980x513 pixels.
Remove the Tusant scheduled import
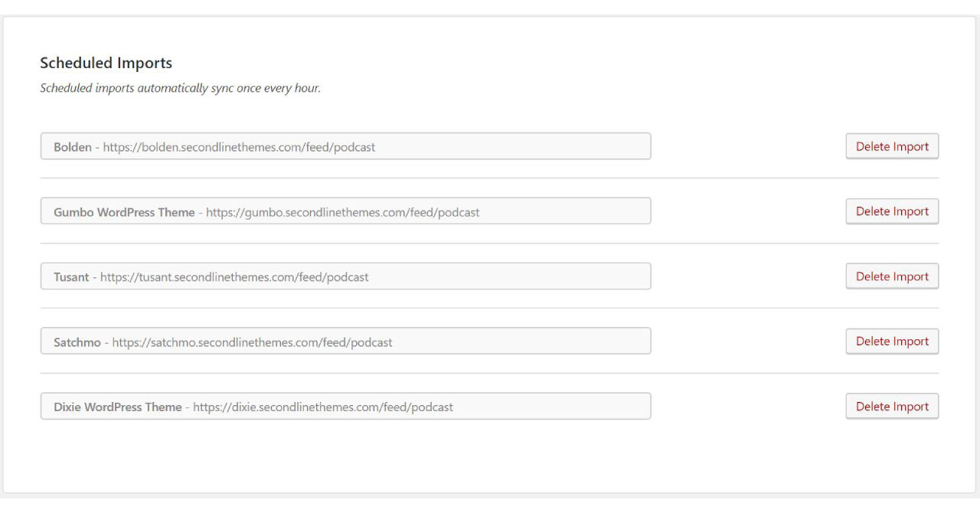click(x=892, y=276)
